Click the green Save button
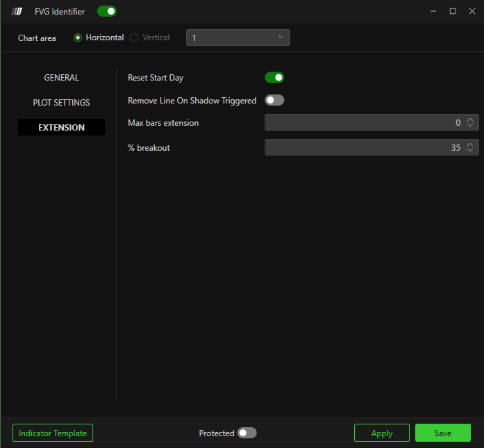 [x=442, y=433]
